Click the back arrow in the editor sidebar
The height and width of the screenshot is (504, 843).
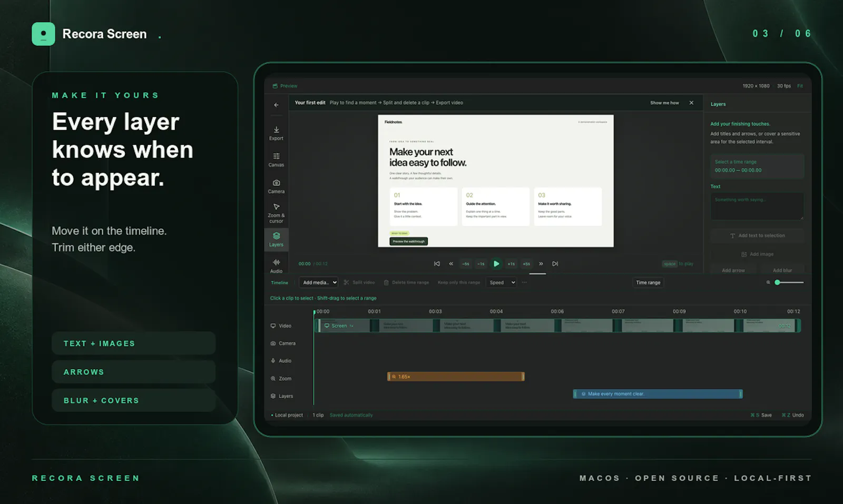(276, 105)
